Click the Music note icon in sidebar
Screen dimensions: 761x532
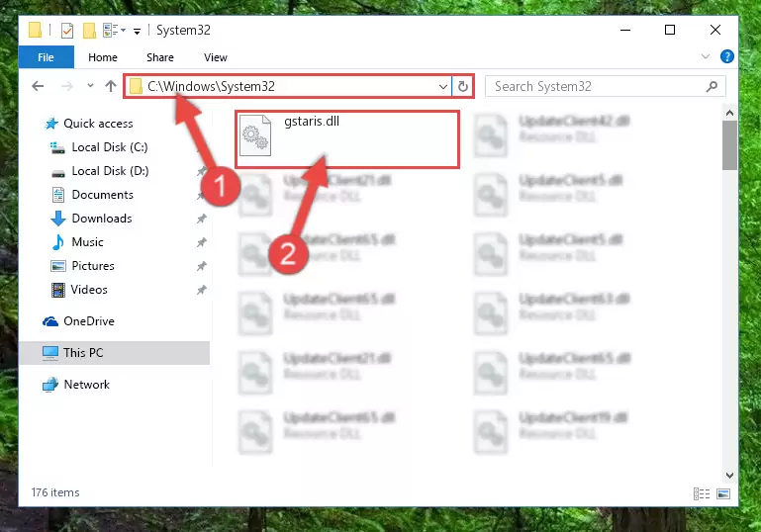[58, 242]
